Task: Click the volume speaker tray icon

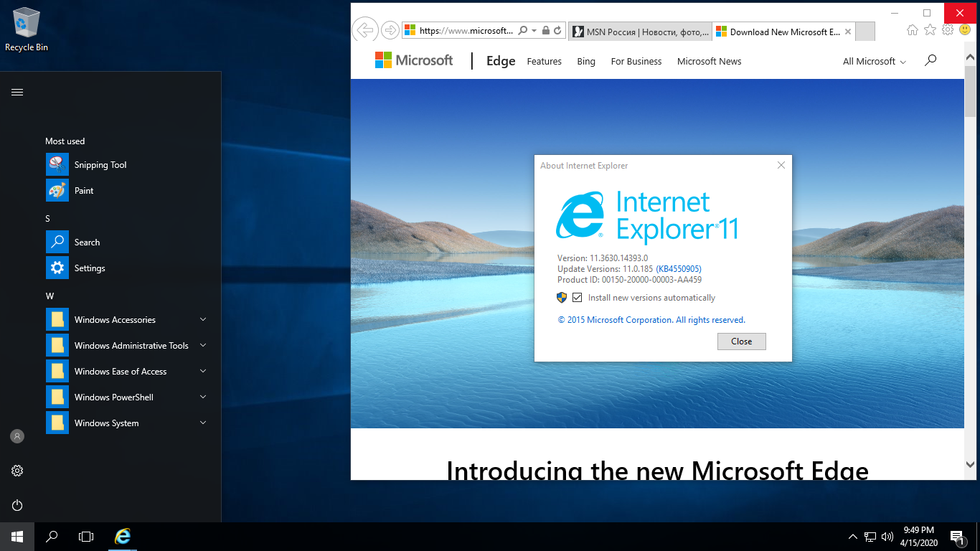Action: coord(887,537)
